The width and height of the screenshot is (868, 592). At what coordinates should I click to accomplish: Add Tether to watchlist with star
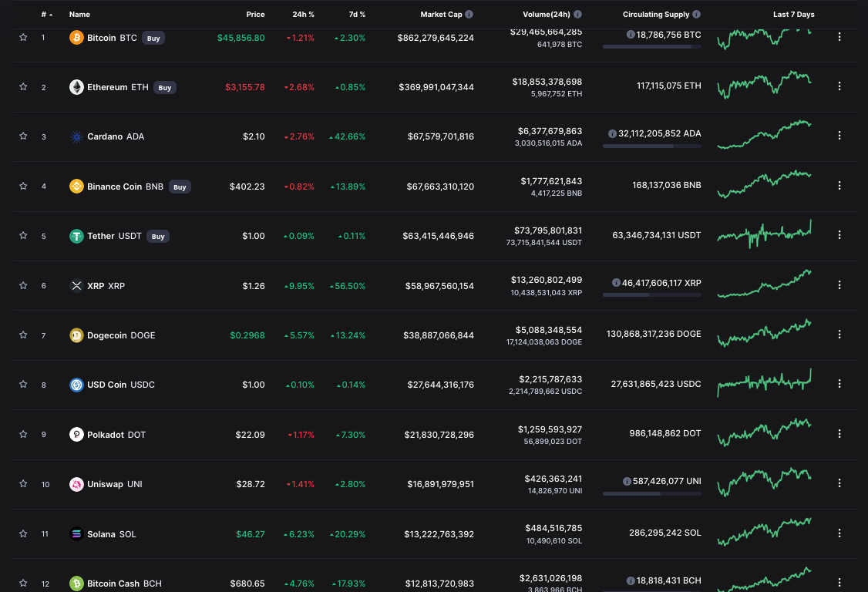(x=23, y=235)
